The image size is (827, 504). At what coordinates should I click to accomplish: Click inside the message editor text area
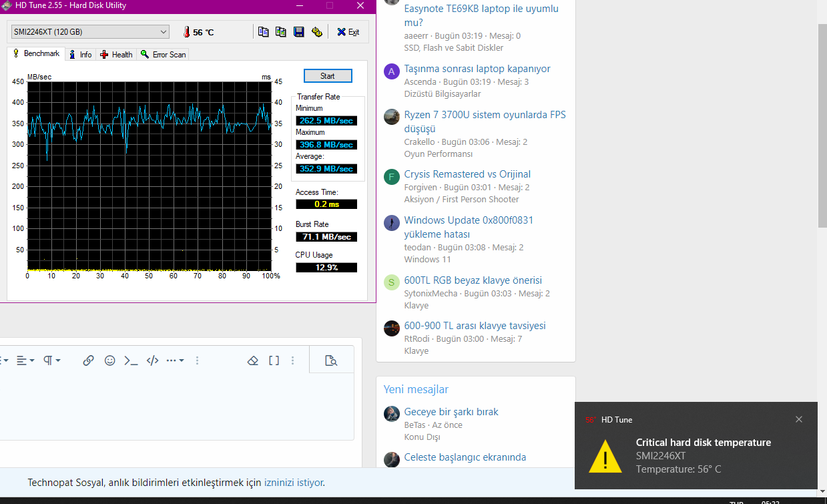point(177,406)
